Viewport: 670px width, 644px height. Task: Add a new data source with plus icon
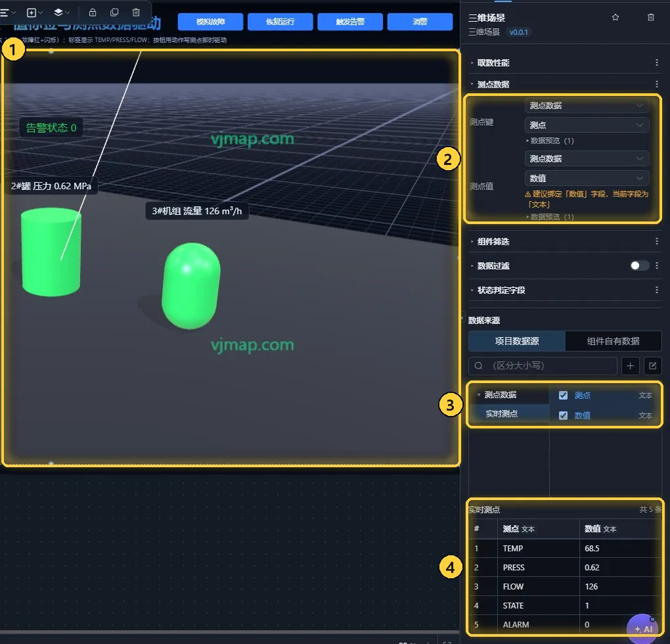click(631, 366)
